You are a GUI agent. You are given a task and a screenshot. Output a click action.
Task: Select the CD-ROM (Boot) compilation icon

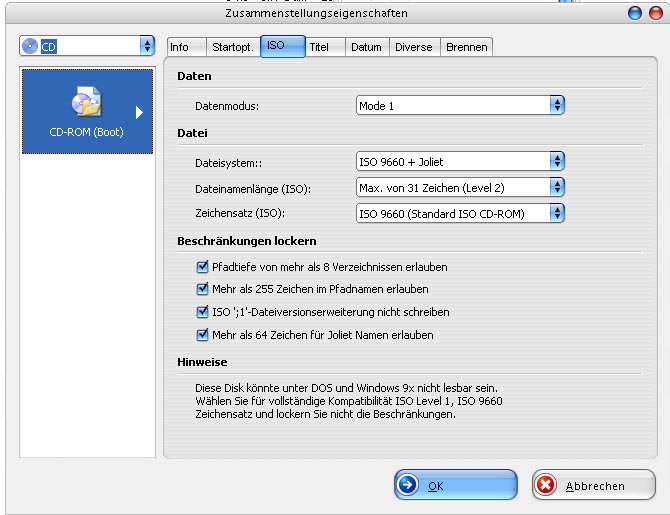click(87, 111)
